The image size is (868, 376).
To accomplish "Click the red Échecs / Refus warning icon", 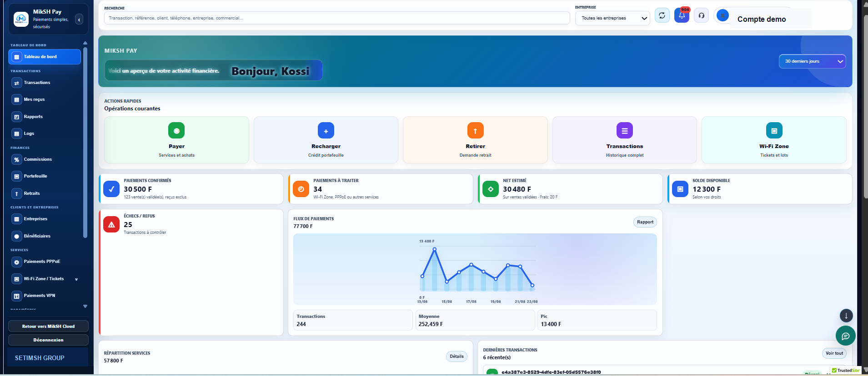I will (111, 224).
